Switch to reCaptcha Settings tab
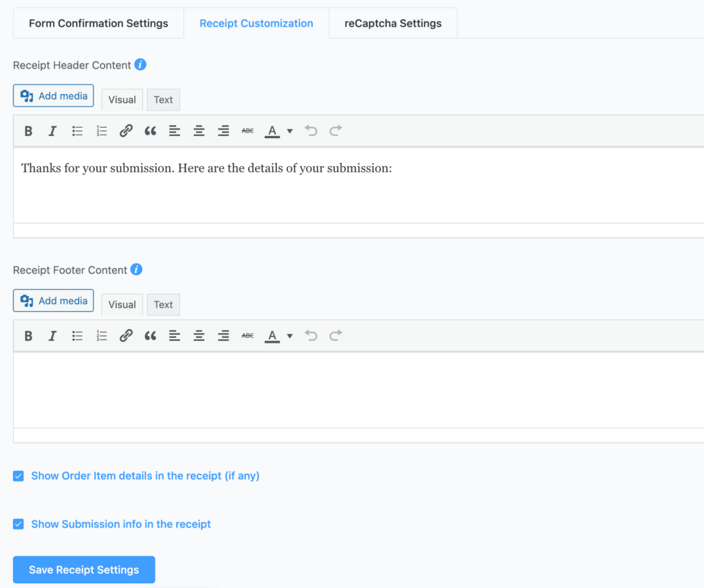 [x=393, y=23]
